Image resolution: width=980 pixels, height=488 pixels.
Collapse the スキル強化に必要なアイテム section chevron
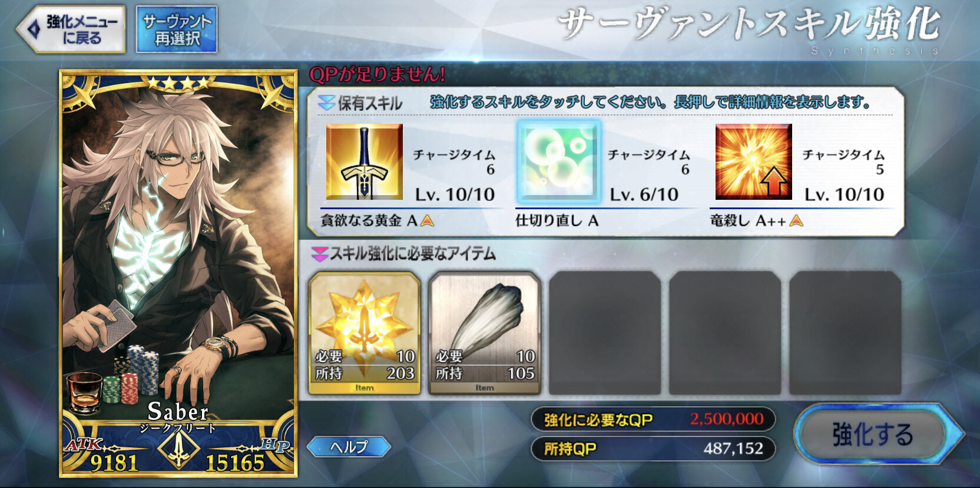[x=319, y=254]
